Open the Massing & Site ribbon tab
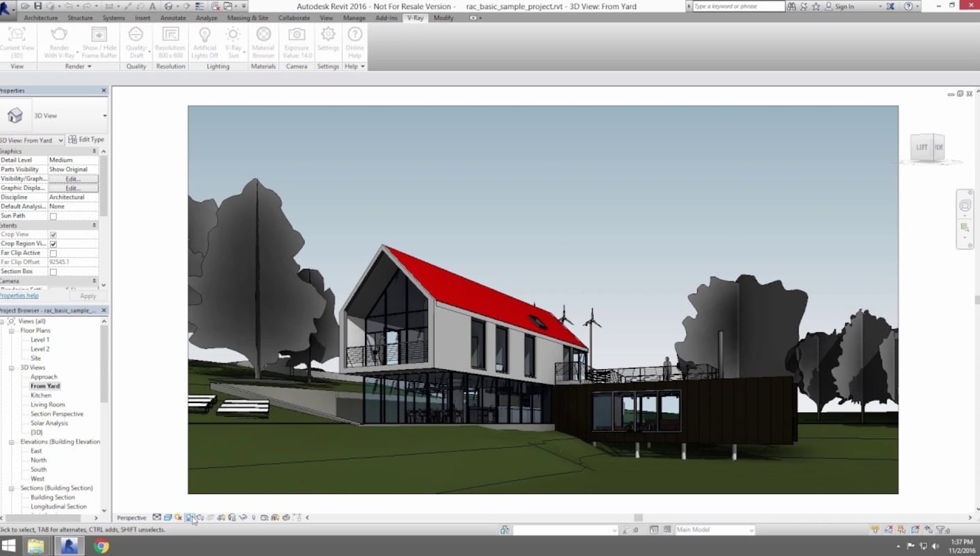Screen dimensions: 980x556 (x=247, y=18)
